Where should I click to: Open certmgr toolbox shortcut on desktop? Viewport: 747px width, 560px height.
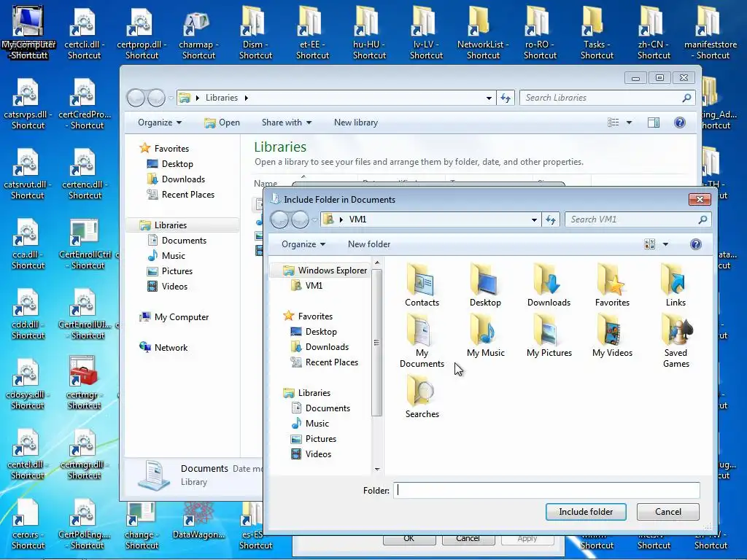(85, 384)
